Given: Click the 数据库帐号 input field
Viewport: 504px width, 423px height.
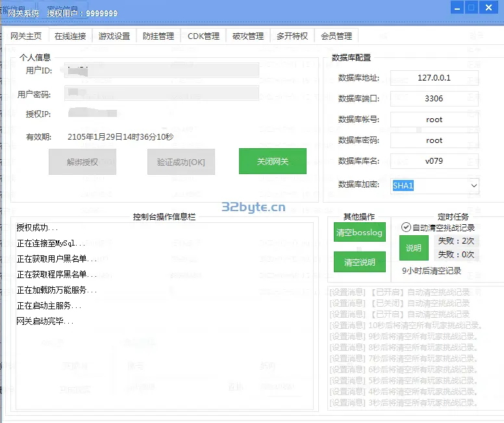Looking at the screenshot, I should tap(435, 120).
